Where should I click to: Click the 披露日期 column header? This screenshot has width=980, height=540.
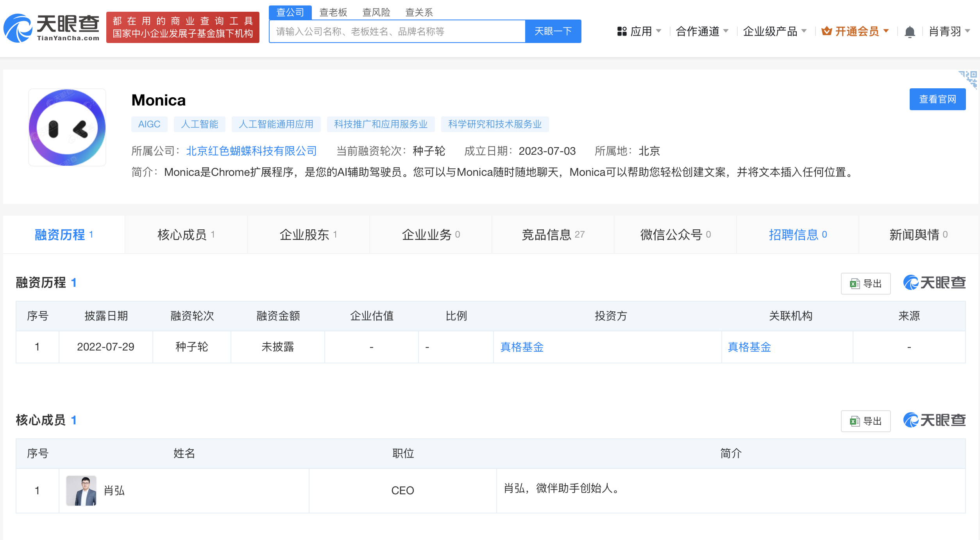[x=106, y=316]
